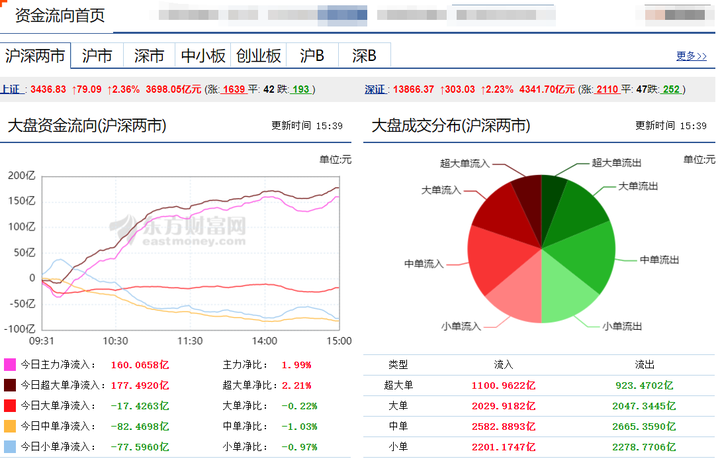Click the -17.4263亿 value
Viewport: 720px width, 459px height.
(x=140, y=406)
